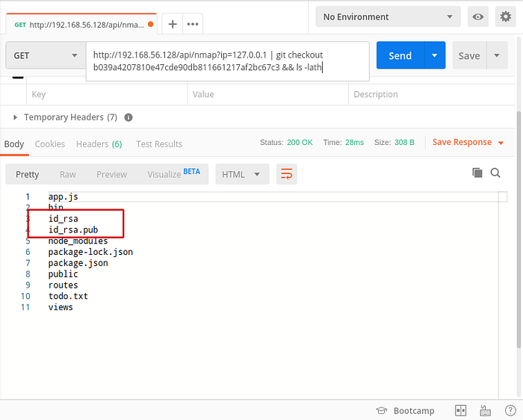Open Bootcamp from the status bar

pyautogui.click(x=406, y=410)
